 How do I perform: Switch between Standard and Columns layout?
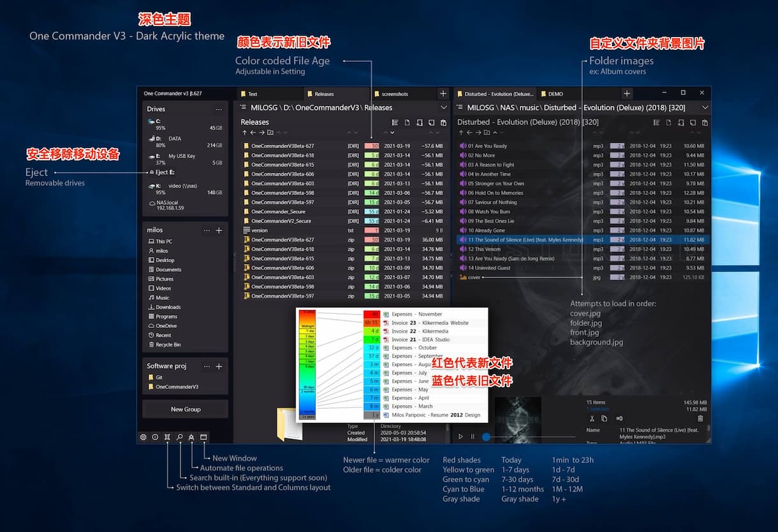click(168, 437)
